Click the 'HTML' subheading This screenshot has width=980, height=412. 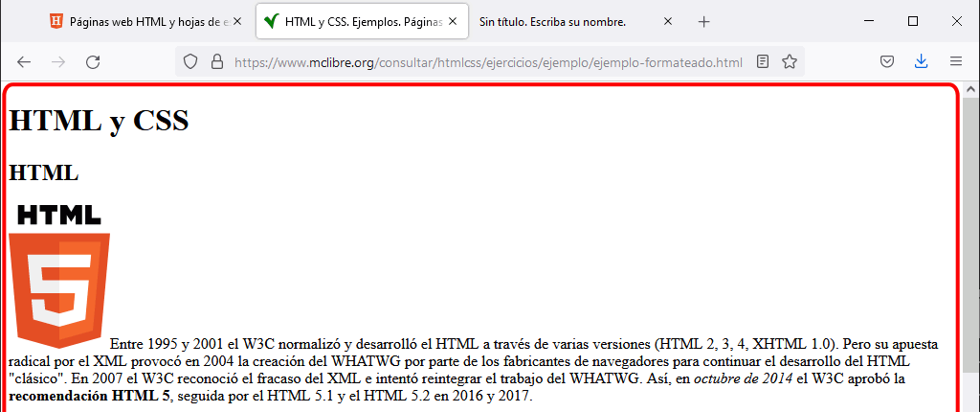(x=44, y=172)
